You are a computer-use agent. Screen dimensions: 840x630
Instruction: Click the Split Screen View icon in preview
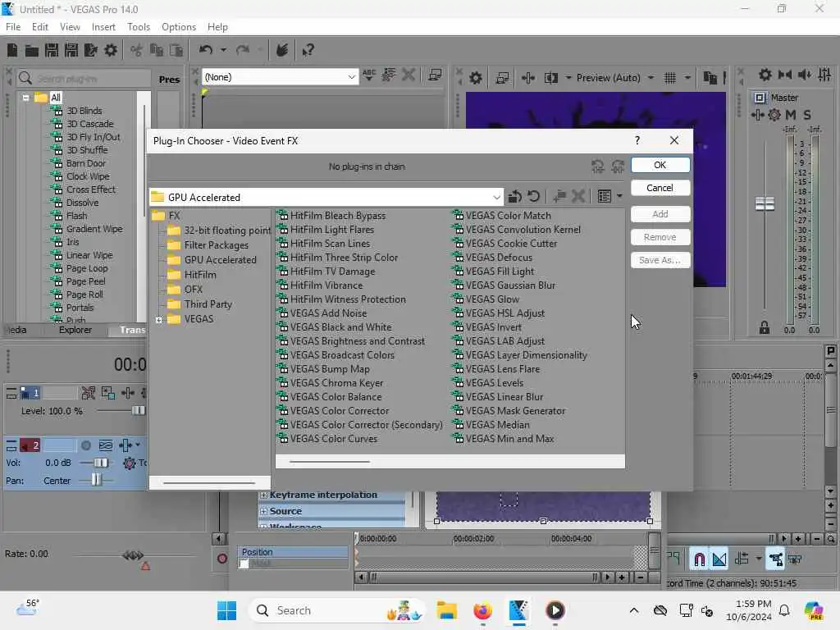(550, 78)
